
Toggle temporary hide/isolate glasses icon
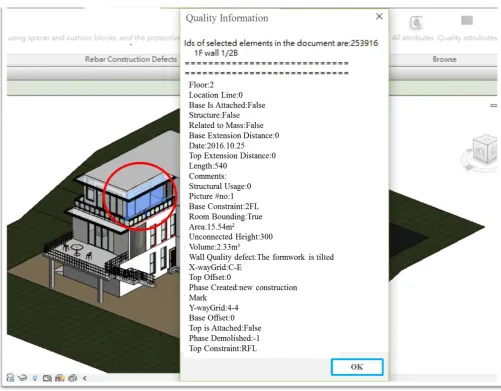click(x=22, y=378)
